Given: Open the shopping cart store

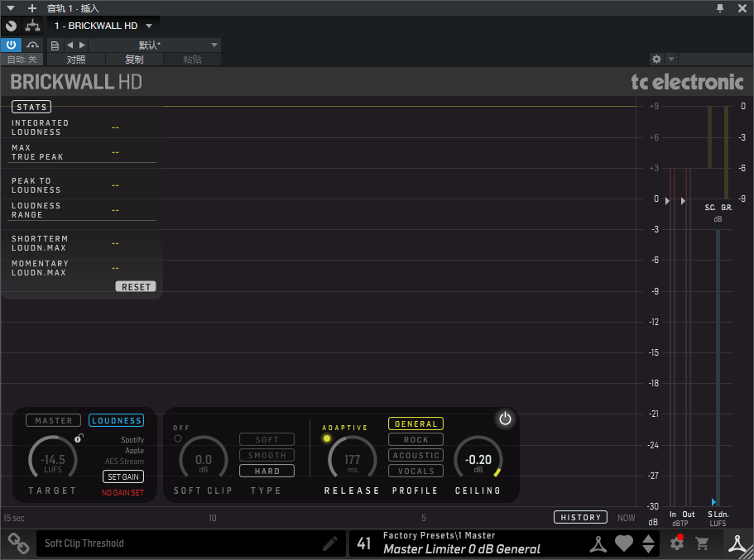Looking at the screenshot, I should [x=702, y=543].
